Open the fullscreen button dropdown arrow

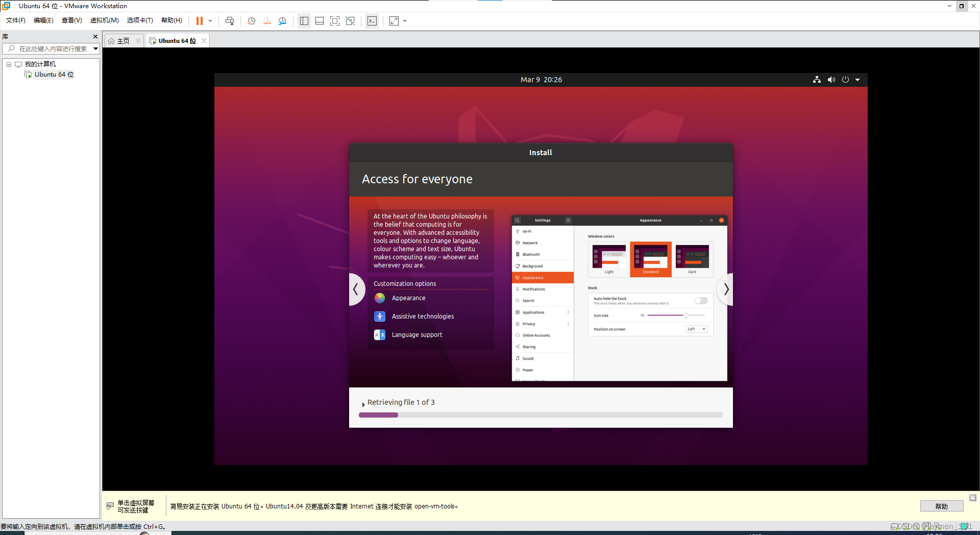coord(405,21)
